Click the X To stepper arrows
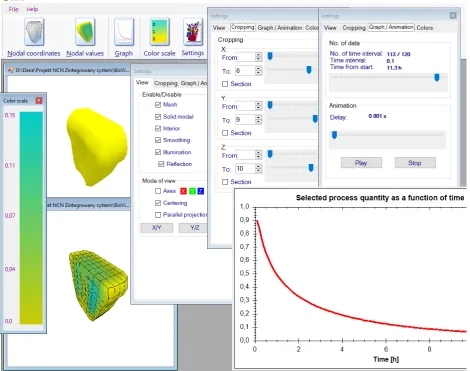 pos(259,71)
